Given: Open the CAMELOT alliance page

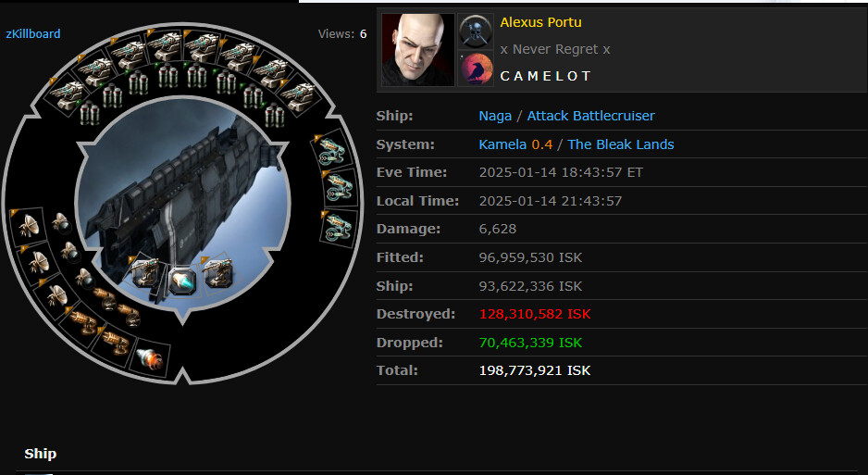Looking at the screenshot, I should pos(545,76).
